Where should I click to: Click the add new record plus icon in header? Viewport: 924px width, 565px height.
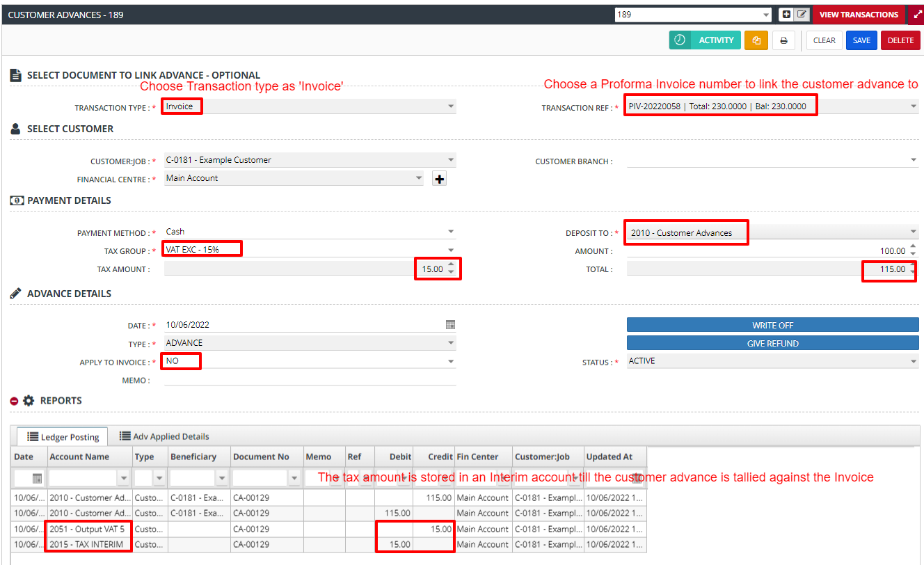point(786,15)
